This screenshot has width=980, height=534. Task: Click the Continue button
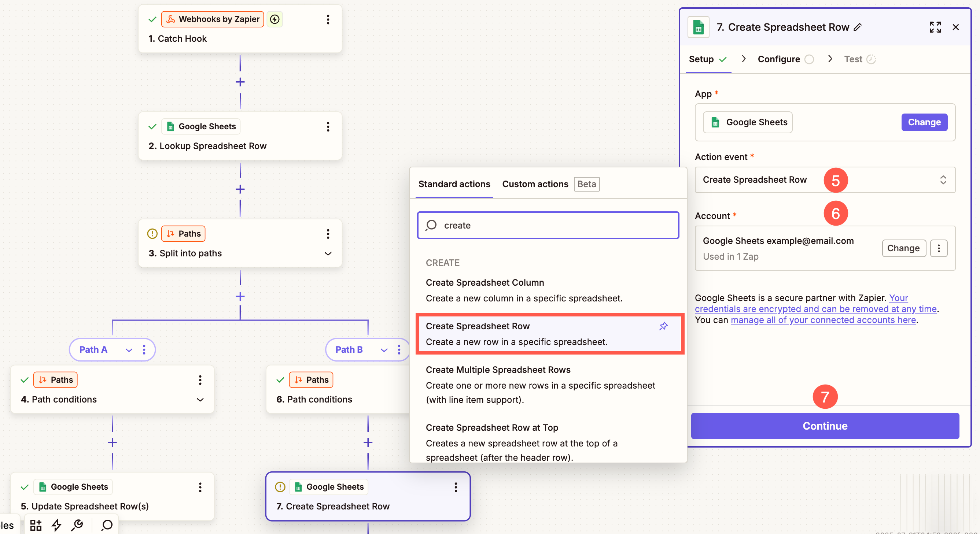pos(825,426)
